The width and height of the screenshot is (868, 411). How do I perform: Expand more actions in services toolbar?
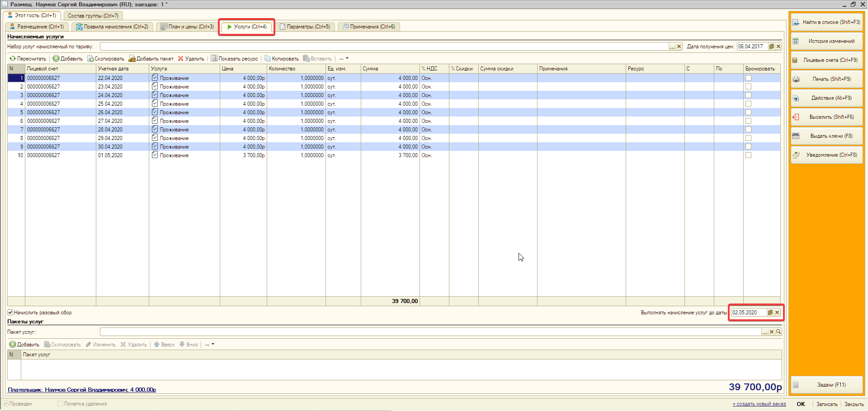[344, 59]
